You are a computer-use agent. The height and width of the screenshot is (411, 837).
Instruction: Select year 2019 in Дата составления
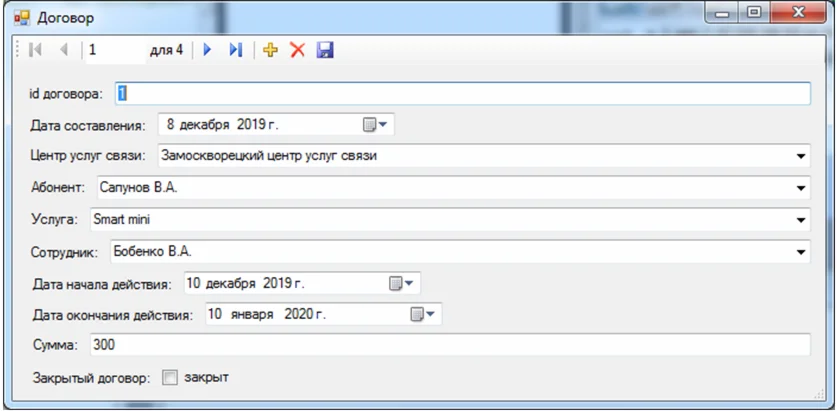(251, 125)
